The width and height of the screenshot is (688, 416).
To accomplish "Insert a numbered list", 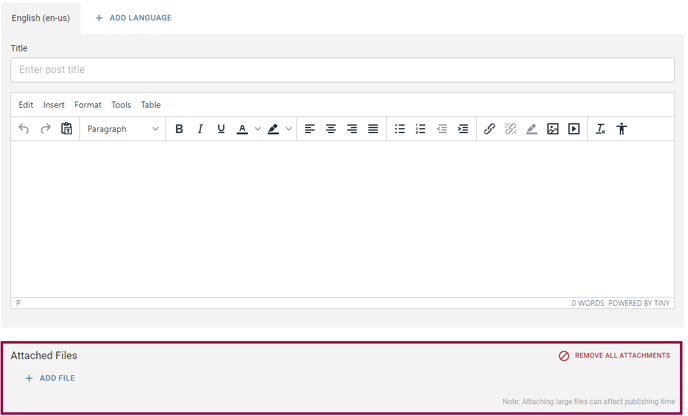I will tap(421, 129).
